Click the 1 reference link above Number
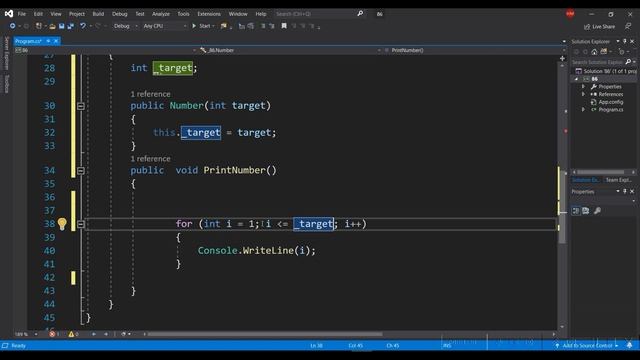This screenshot has height=360, width=640. click(150, 94)
